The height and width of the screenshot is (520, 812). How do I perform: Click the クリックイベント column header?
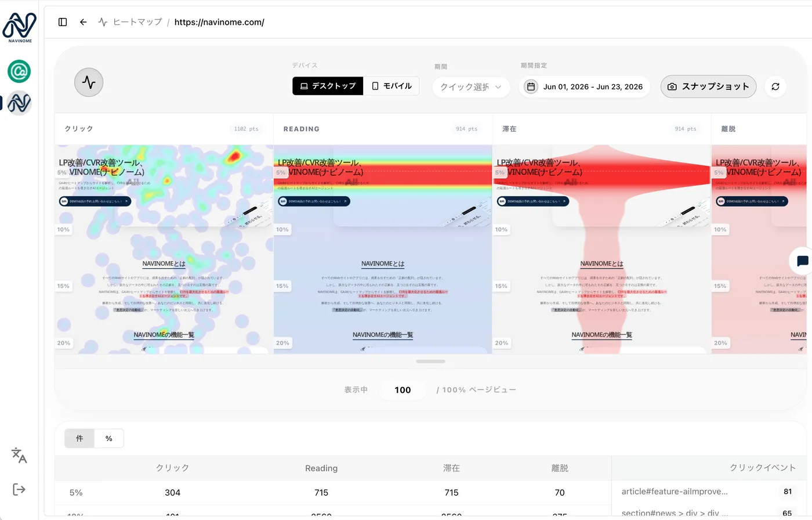tap(762, 467)
